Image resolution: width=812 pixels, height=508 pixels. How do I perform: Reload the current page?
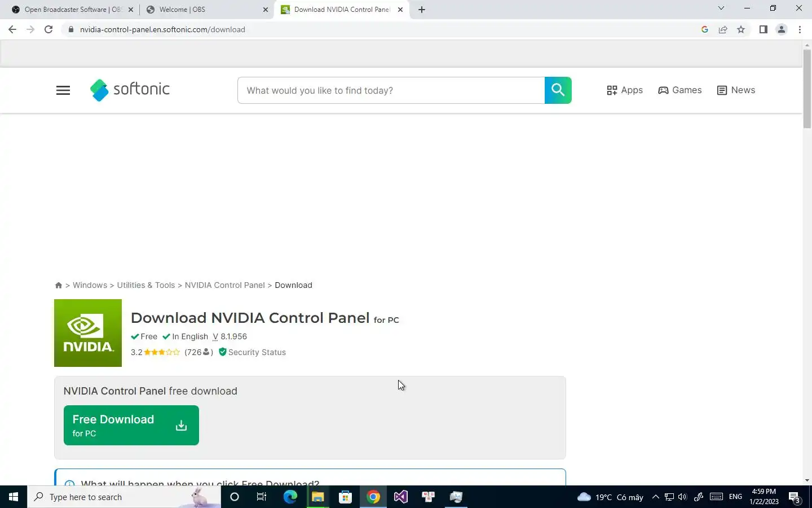[48, 29]
